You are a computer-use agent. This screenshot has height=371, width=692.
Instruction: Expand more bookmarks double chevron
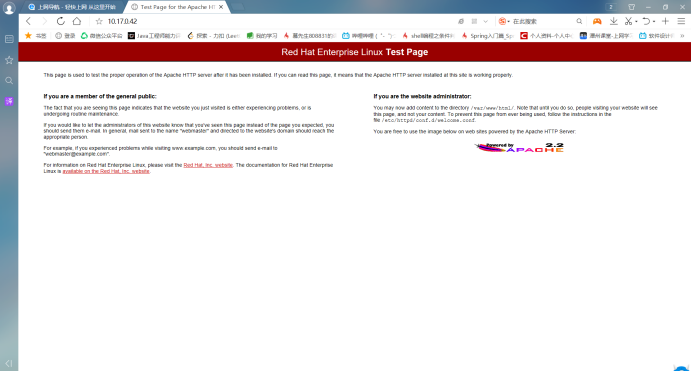pyautogui.click(x=682, y=36)
